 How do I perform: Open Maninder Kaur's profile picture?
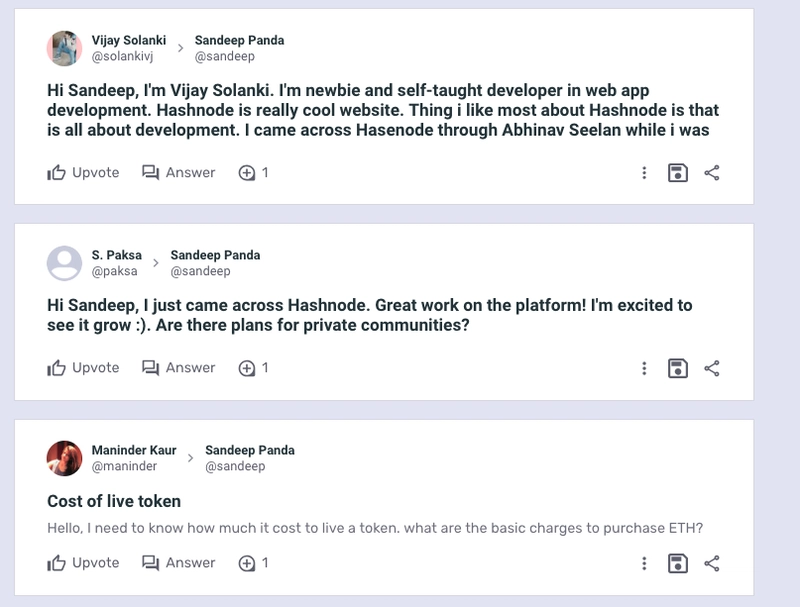point(64,458)
